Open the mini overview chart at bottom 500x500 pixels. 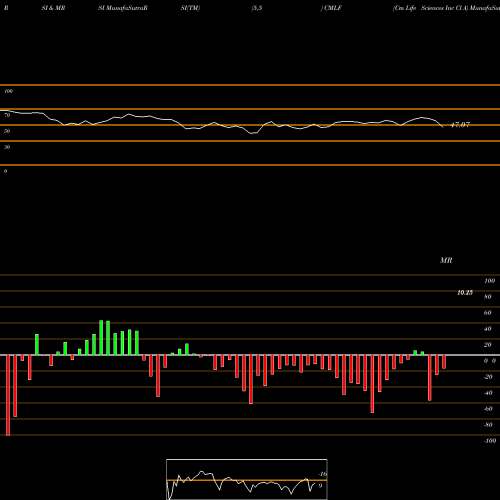tap(247, 479)
